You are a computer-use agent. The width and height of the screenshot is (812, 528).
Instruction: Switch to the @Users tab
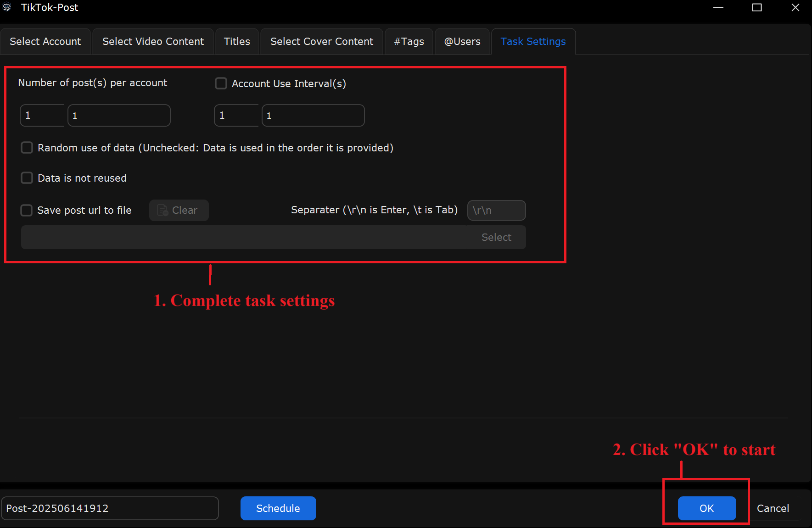point(462,41)
